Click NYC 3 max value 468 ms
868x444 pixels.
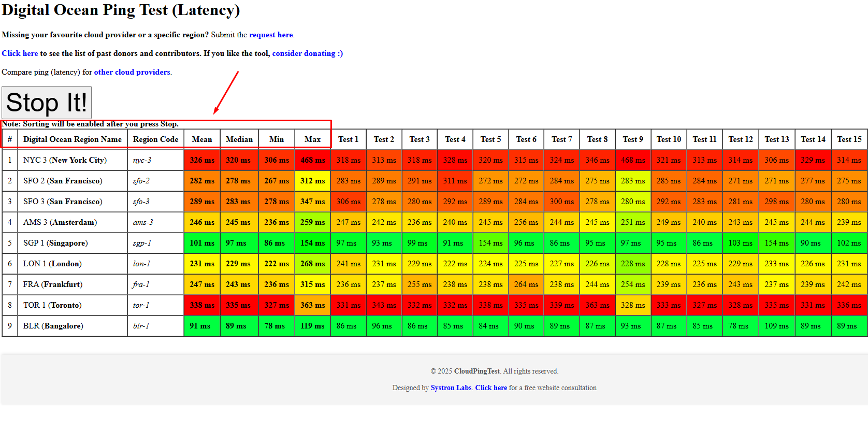[x=313, y=160]
